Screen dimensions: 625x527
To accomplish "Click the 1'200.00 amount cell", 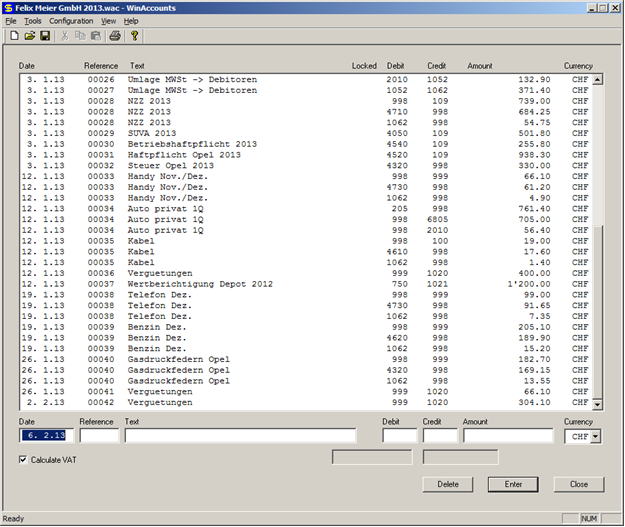I will pyautogui.click(x=529, y=284).
